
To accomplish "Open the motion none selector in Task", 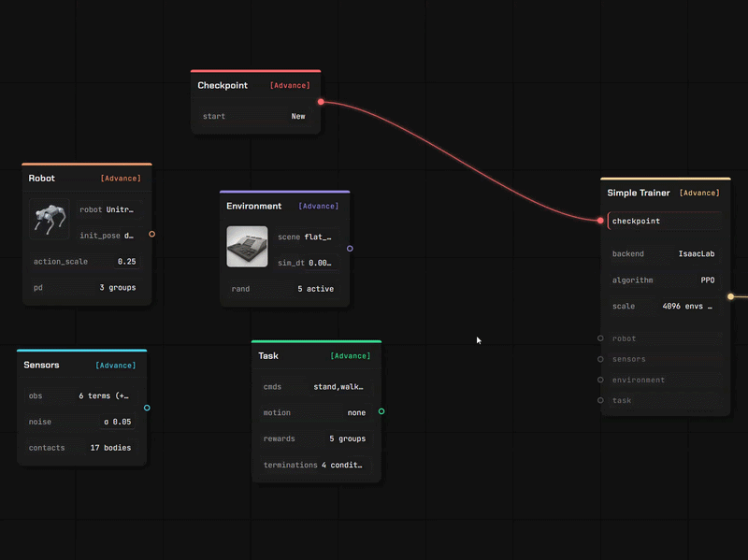I will tap(316, 412).
